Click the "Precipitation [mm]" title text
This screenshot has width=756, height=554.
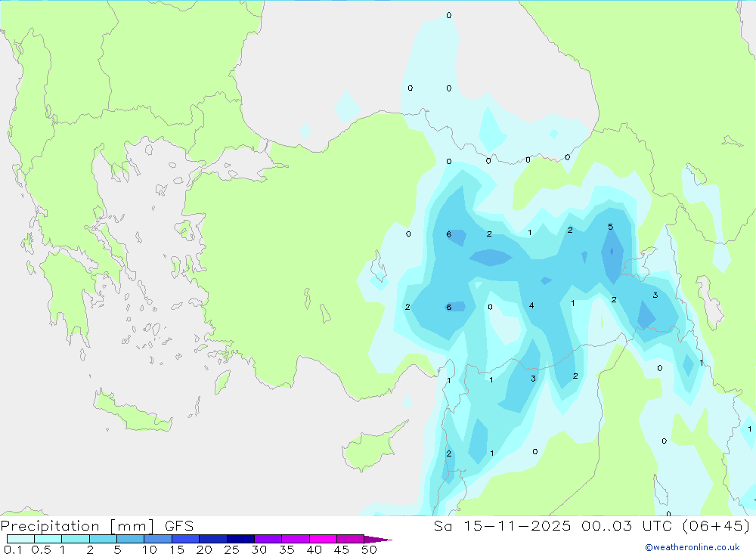pos(78,526)
